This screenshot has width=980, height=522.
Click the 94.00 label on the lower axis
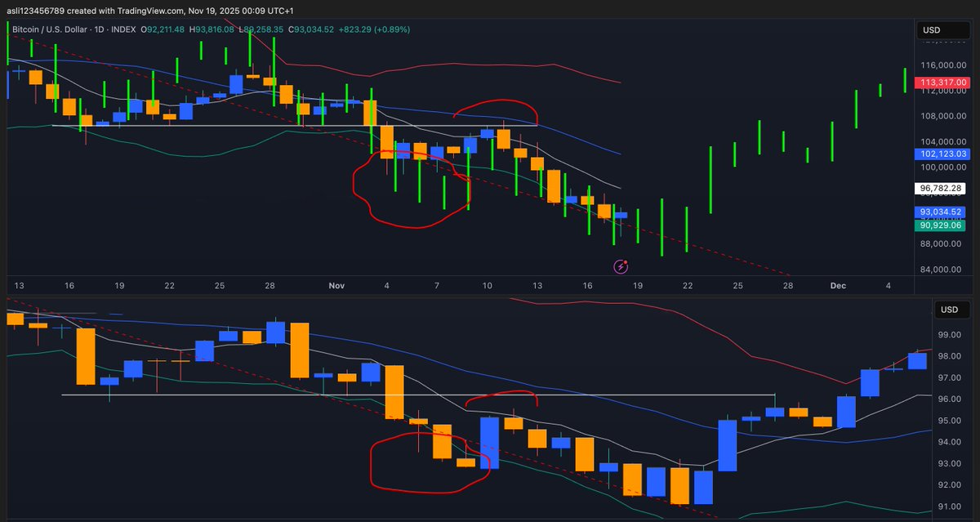click(x=949, y=442)
